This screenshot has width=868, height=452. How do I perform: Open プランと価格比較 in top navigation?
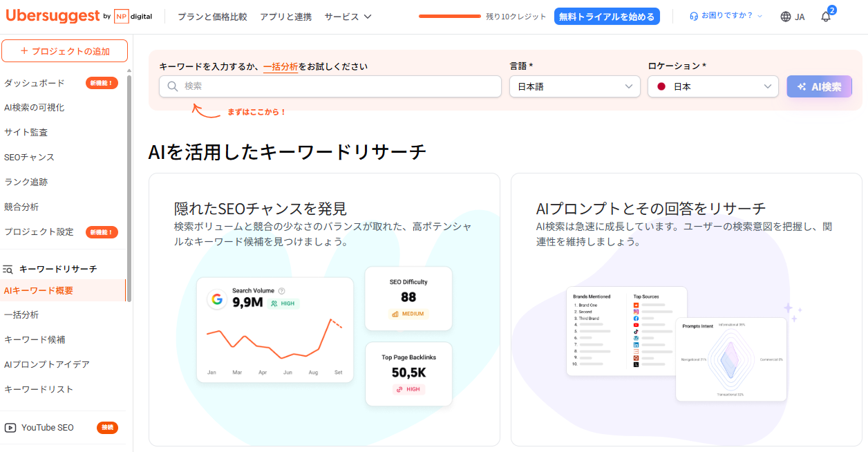click(212, 17)
